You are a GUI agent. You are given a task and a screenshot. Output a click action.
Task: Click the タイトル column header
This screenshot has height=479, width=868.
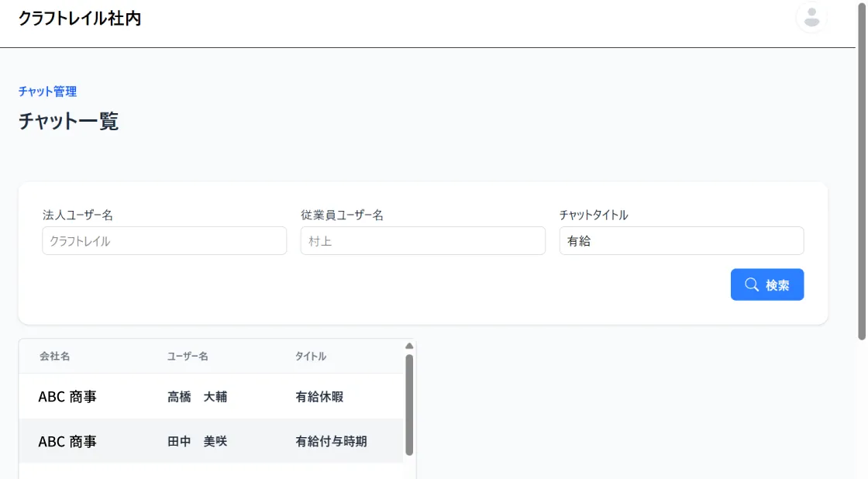310,357
